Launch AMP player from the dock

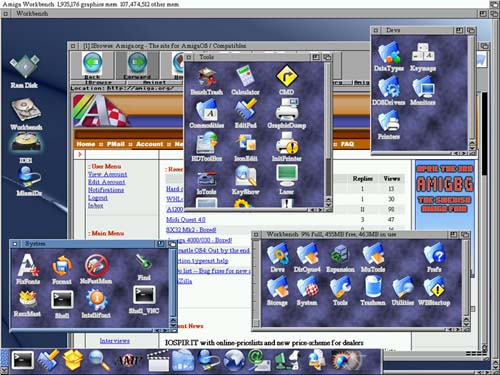(x=129, y=361)
